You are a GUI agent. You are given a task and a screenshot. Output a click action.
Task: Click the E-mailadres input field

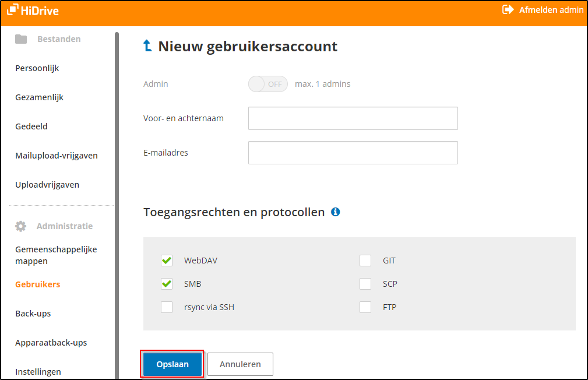coord(353,153)
